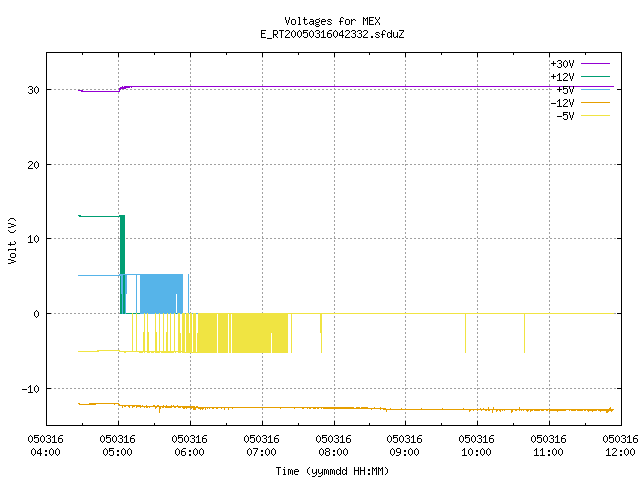Click the y-axis tick label 20

coord(33,165)
